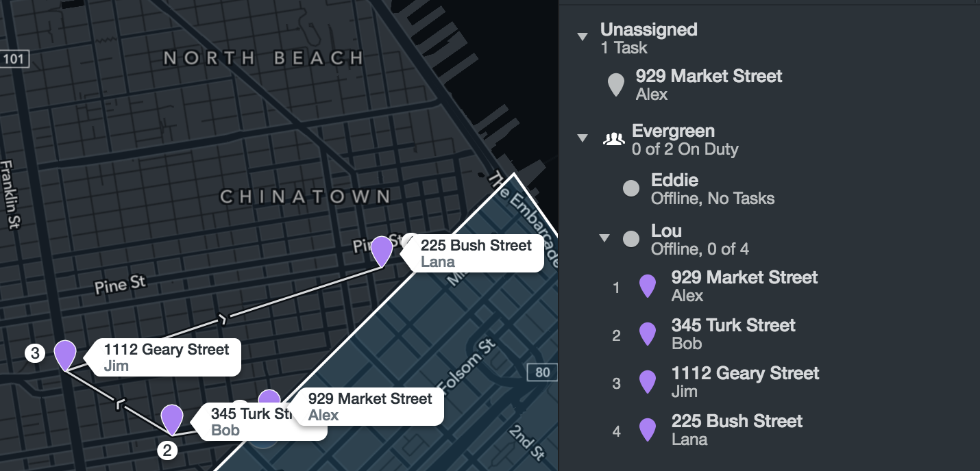The width and height of the screenshot is (980, 471).
Task: Collapse the Evergreen team section
Action: (583, 138)
